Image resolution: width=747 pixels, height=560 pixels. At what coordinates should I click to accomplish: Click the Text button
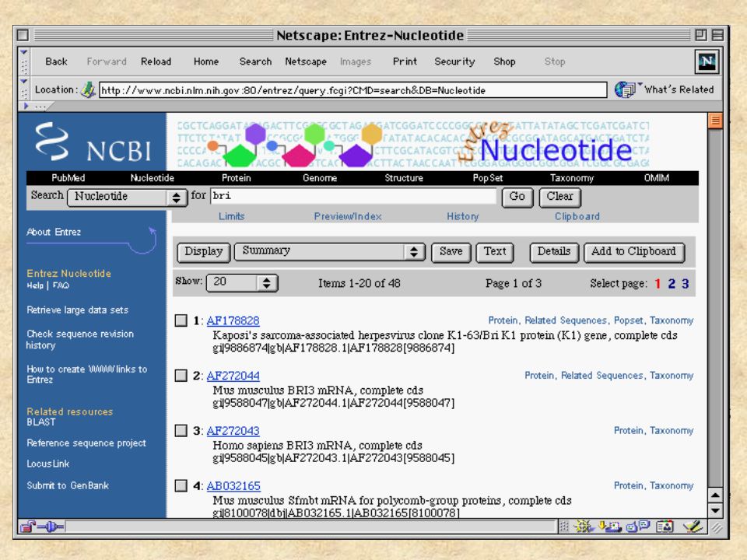coord(495,252)
